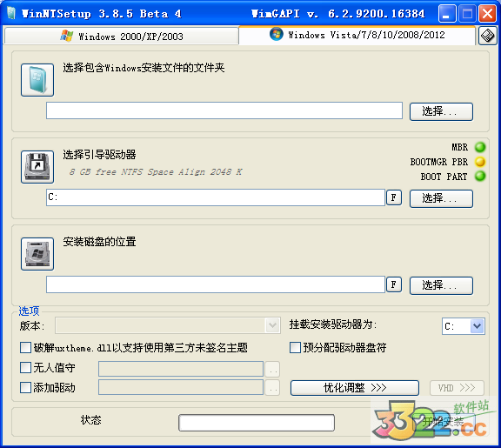Click the text '8 GB free NTFS Space Align 2048 K'
This screenshot has height=448, width=501.
pyautogui.click(x=156, y=172)
